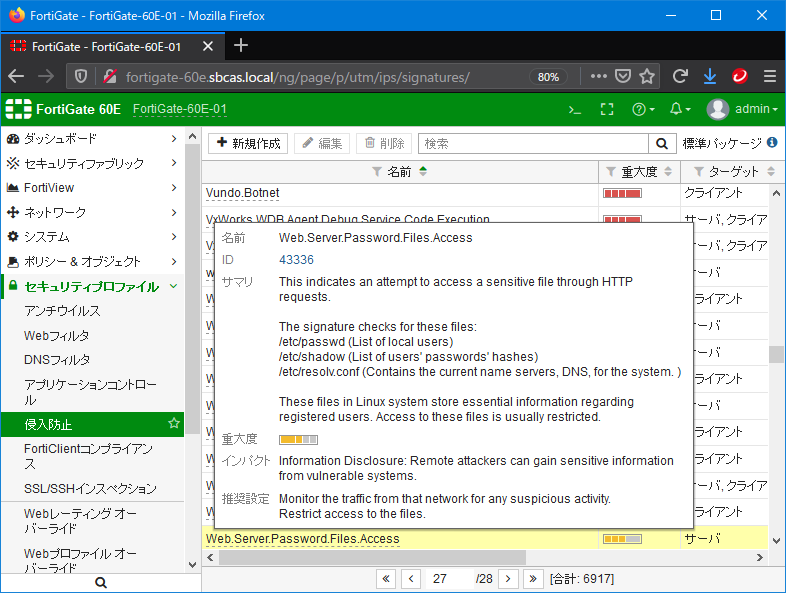Save to Pocket icon
This screenshot has width=786, height=593.
pyautogui.click(x=623, y=77)
